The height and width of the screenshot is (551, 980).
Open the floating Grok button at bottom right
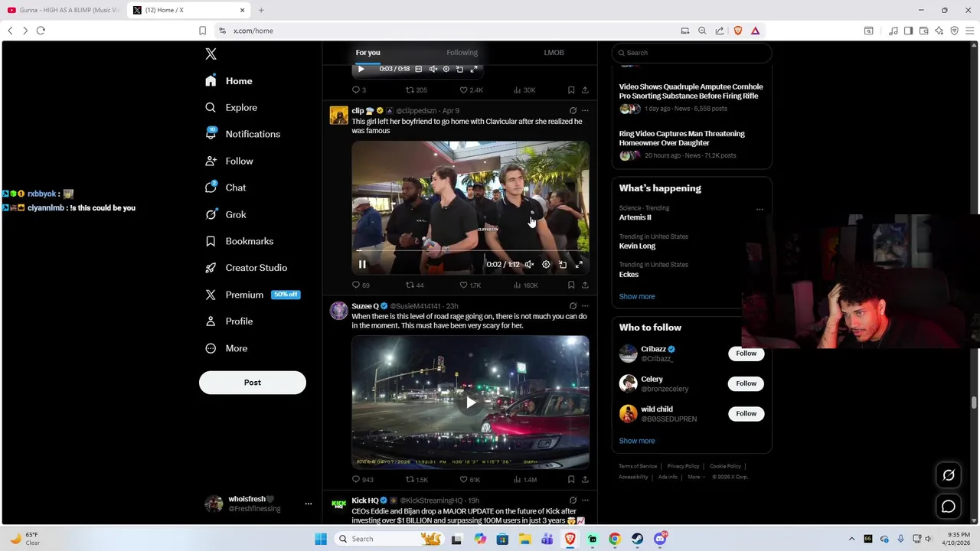(x=949, y=475)
